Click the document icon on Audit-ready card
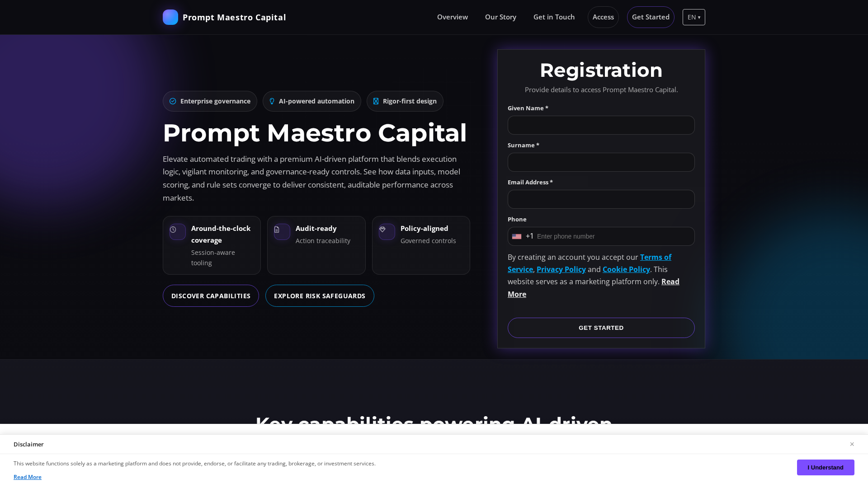The image size is (868, 488). point(277,230)
